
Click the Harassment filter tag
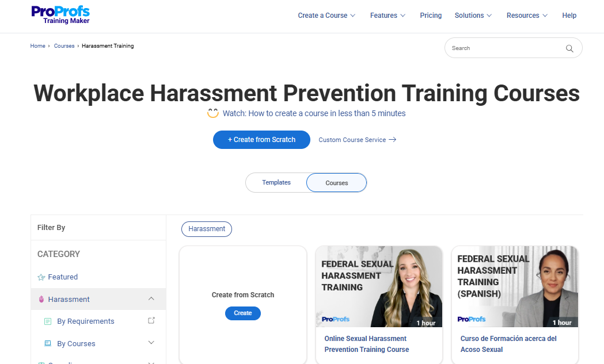207,229
